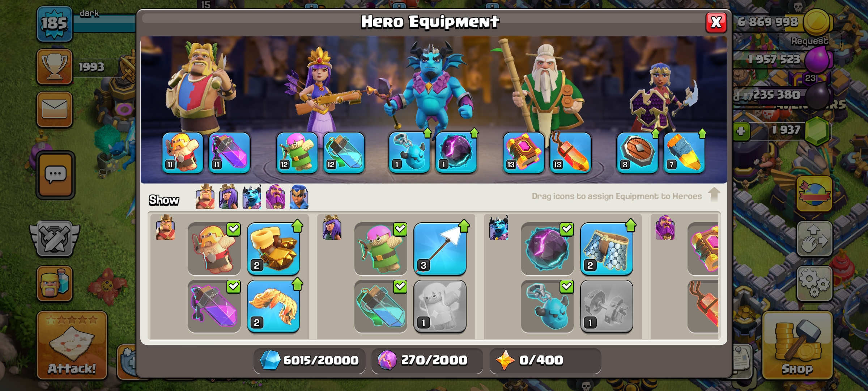Toggle Barbarian King filter in Show row
The image size is (868, 391).
205,197
